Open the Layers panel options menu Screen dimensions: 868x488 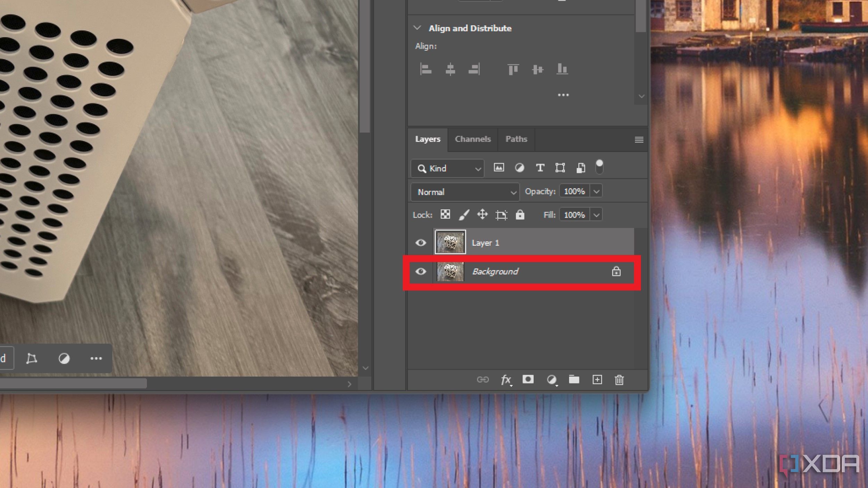pos(639,140)
